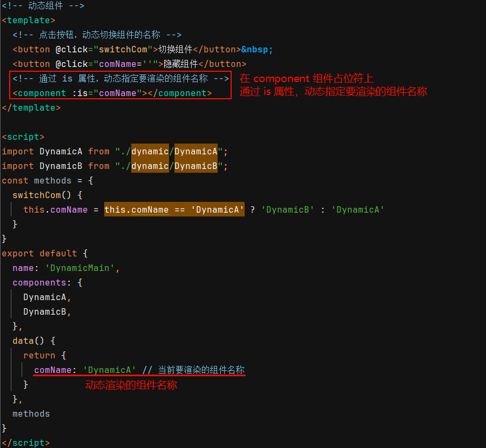Click the 'DynamicB' string in ternary
486x448 pixels.
(x=288, y=210)
